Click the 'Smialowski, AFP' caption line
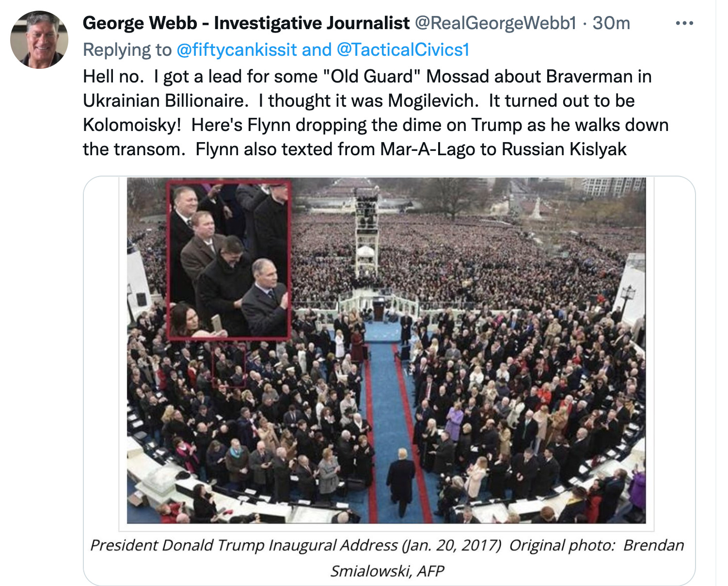This screenshot has width=728, height=586. coord(387,571)
